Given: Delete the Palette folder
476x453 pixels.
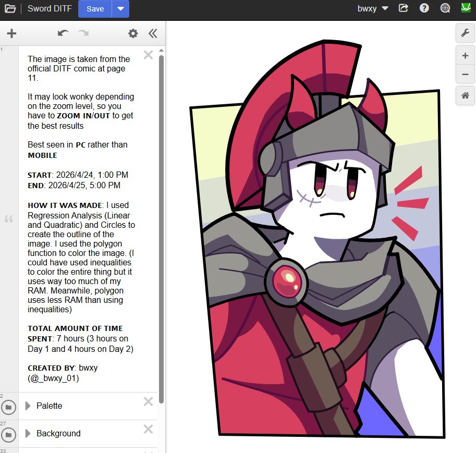Looking at the screenshot, I should [148, 402].
